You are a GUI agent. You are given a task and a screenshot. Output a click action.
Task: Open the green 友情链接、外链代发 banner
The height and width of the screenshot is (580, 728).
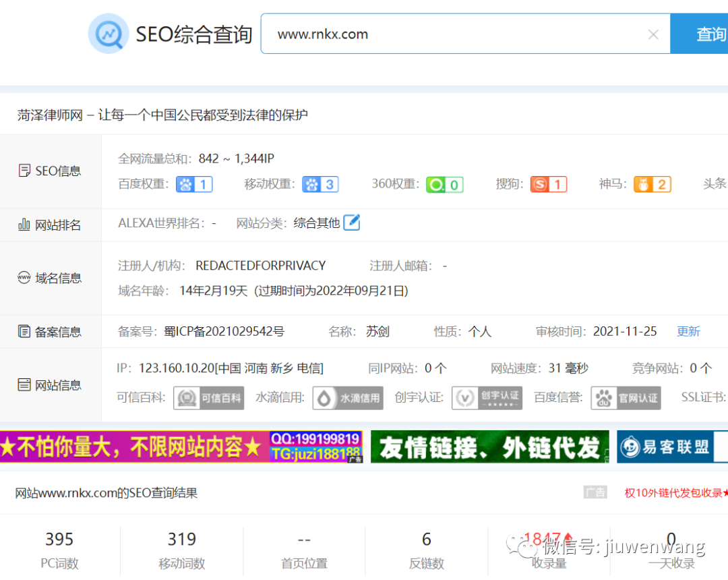click(490, 446)
